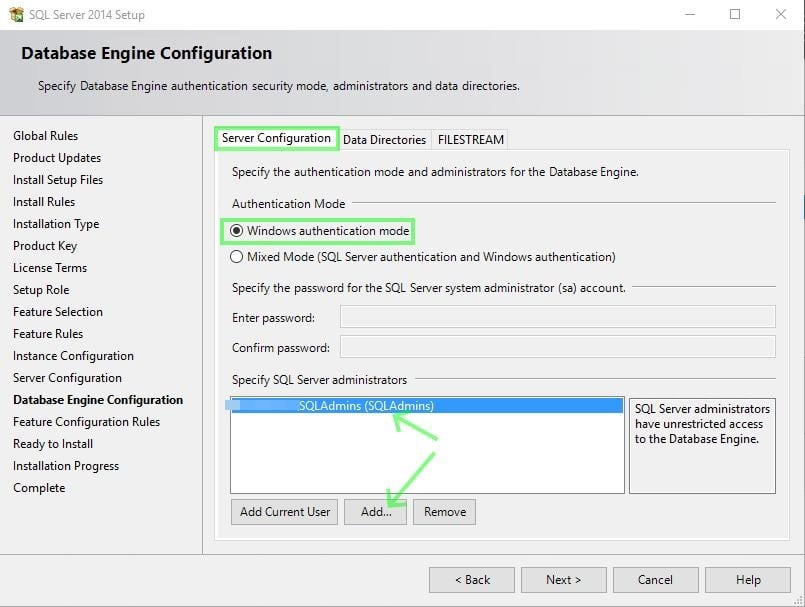Click the Add... button

click(375, 512)
